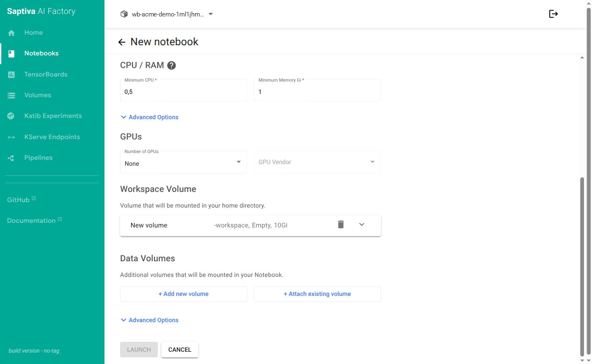Screen dimensions: 592x364
Task: Open Katib Experiments page
Action: coord(53,116)
